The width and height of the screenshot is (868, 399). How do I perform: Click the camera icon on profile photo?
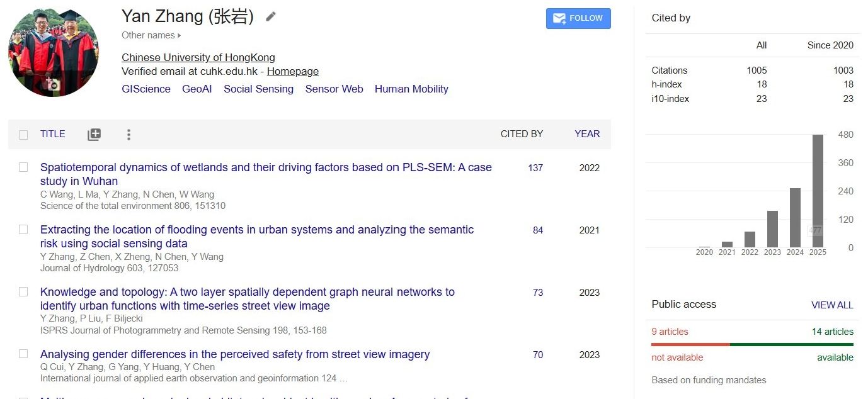point(54,84)
